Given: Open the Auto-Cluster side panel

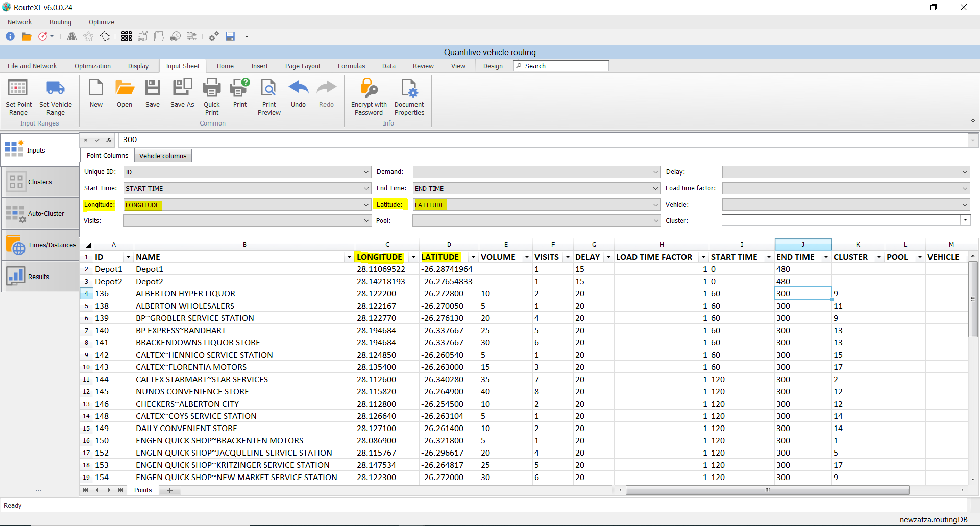Looking at the screenshot, I should [x=40, y=213].
